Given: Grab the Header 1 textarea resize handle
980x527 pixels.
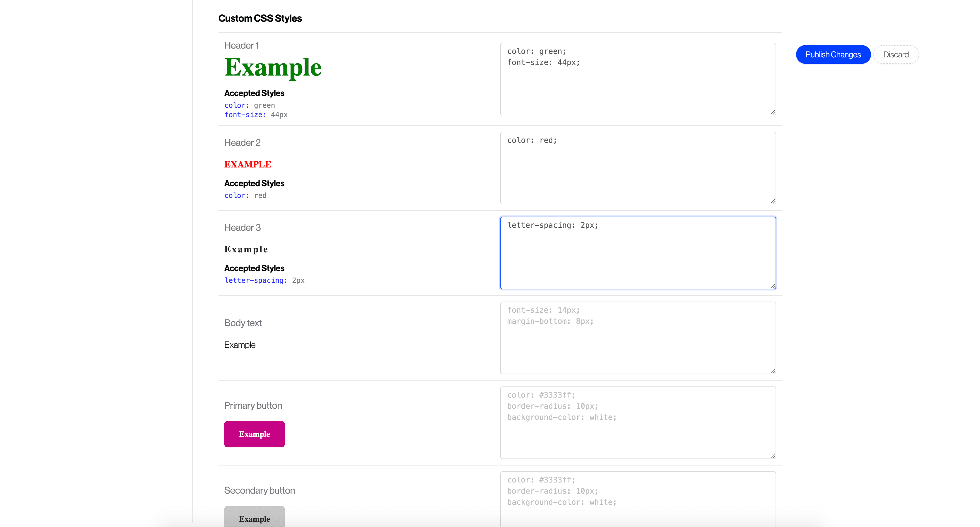Looking at the screenshot, I should [773, 112].
